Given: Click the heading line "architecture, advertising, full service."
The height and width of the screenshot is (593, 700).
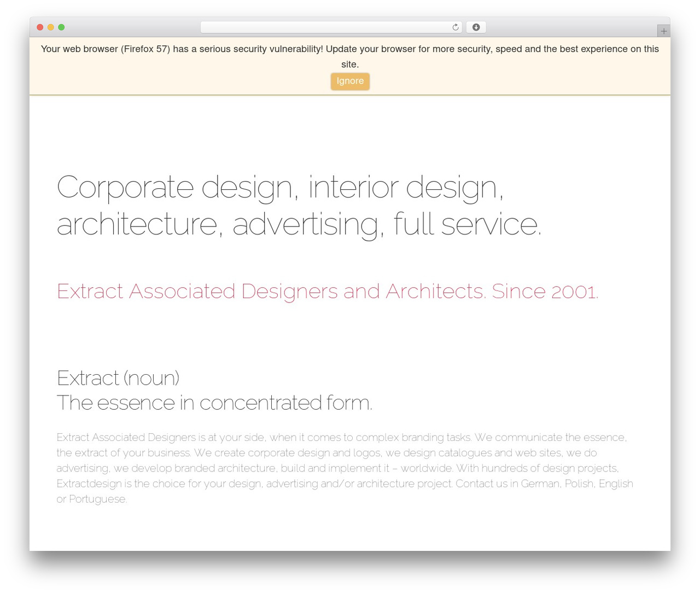Looking at the screenshot, I should click(x=299, y=224).
